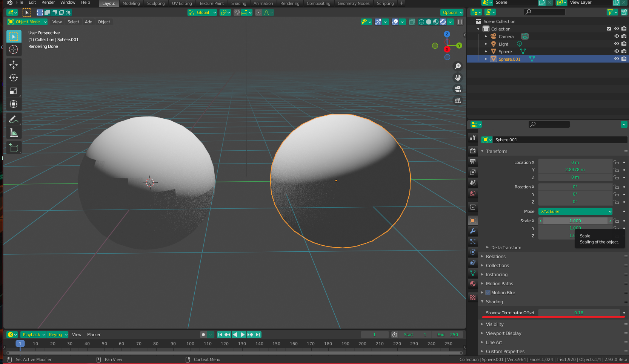Image resolution: width=629 pixels, height=364 pixels.
Task: Collapse the Transform panel
Action: pyautogui.click(x=496, y=151)
